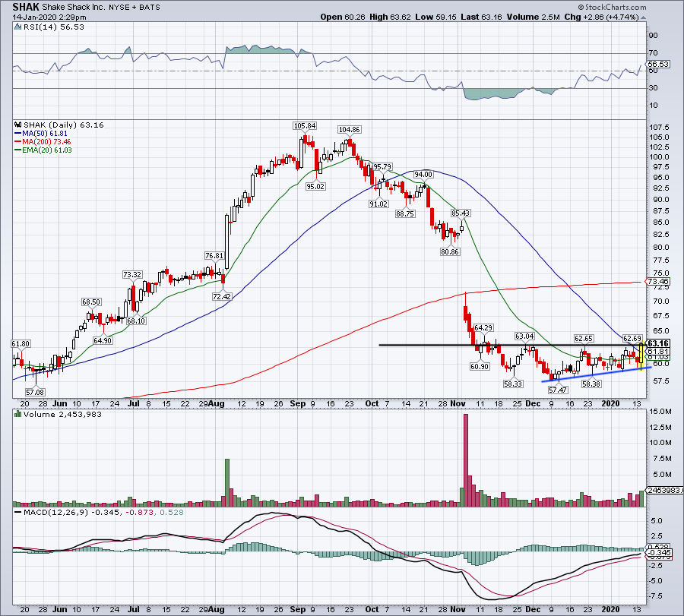Select the red MA(200) 73.46 legend entry
This screenshot has width=684, height=616.
(43, 142)
